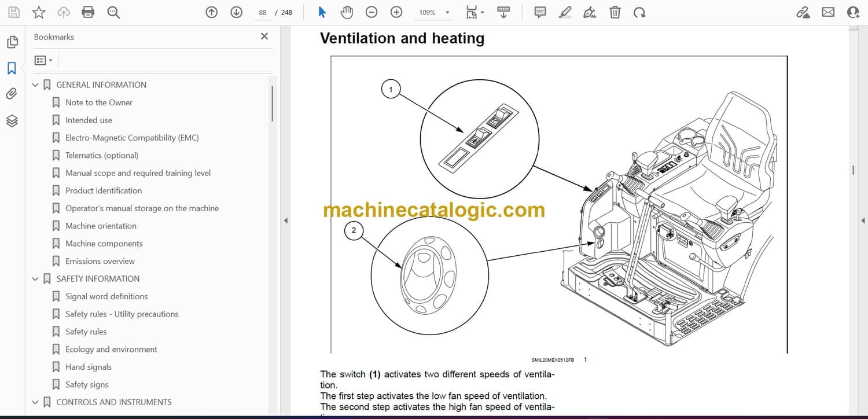Viewport: 868px width, 419px height.
Task: Go to the Intended use bookmark
Action: coord(89,120)
